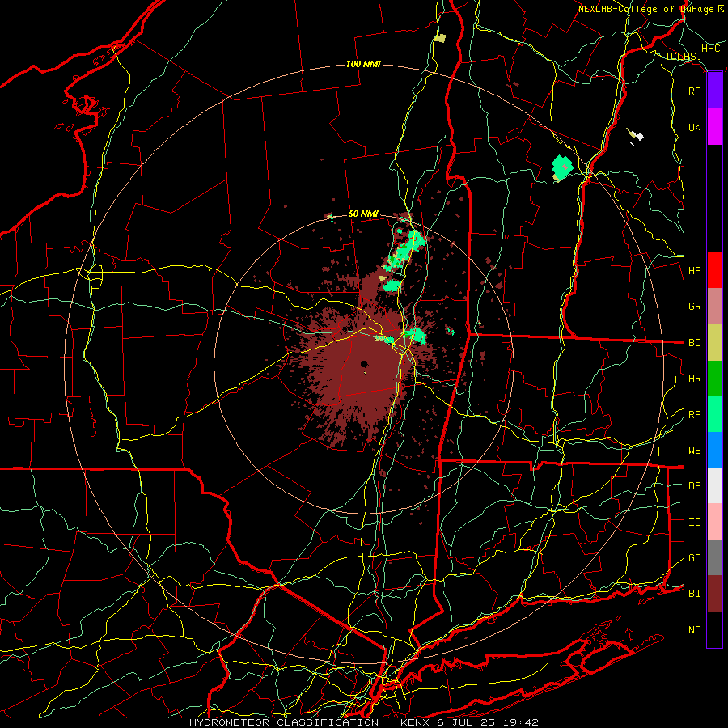This screenshot has width=728, height=728.
Task: Click the UK magenta legend swatch
Action: (x=714, y=127)
